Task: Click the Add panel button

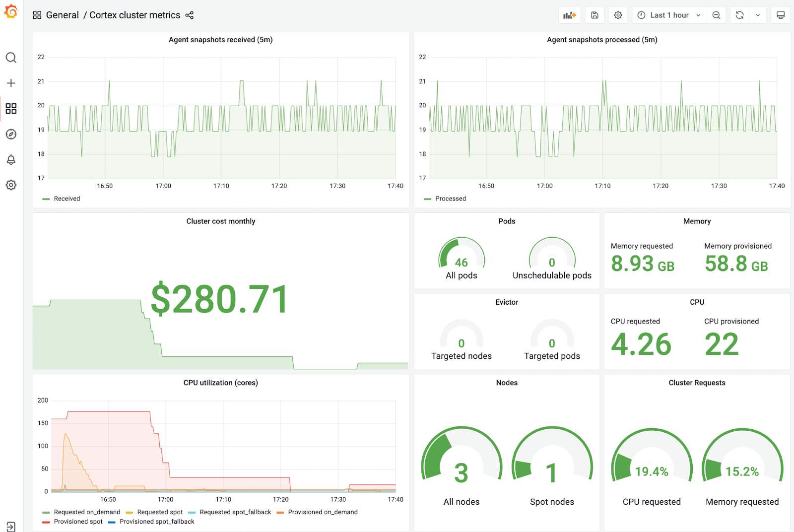Action: coord(569,15)
